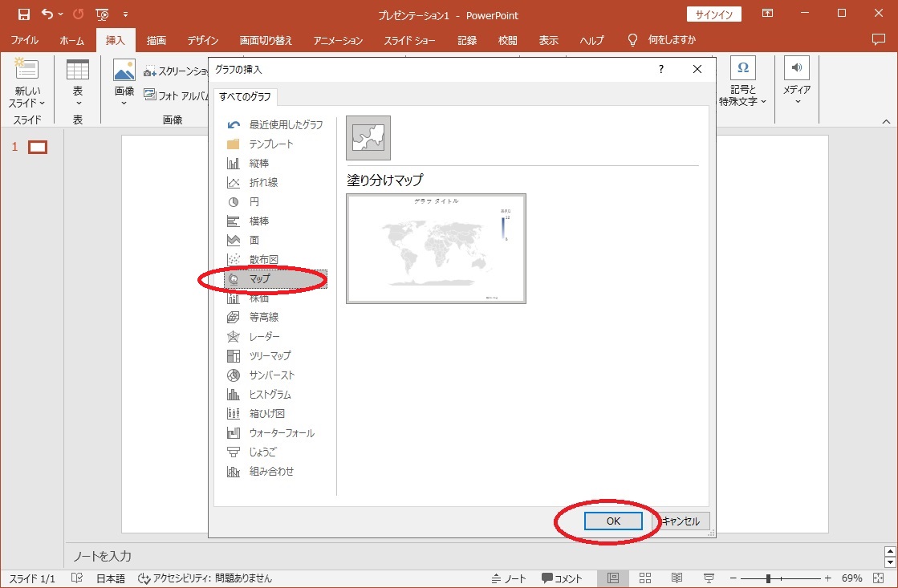Switch to slide sorter view icon
Viewport: 898px width, 588px height.
[645, 578]
